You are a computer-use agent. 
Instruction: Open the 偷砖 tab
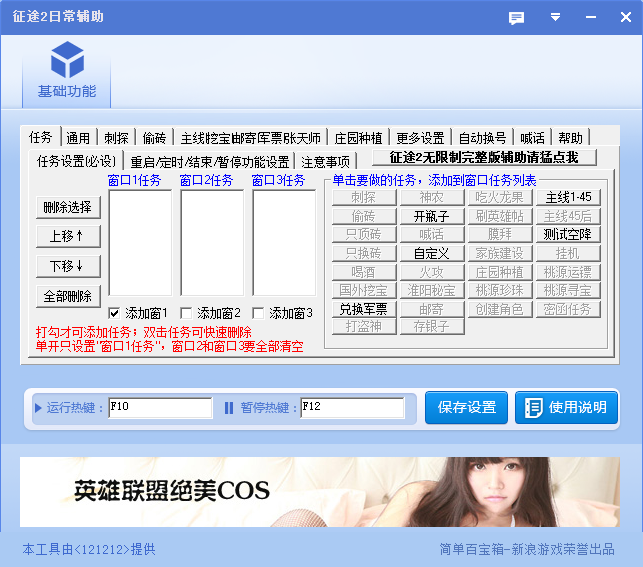pos(154,138)
